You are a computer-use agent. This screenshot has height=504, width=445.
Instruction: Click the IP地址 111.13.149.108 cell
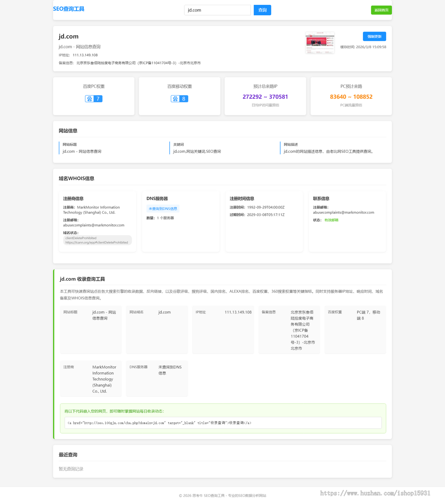click(223, 330)
